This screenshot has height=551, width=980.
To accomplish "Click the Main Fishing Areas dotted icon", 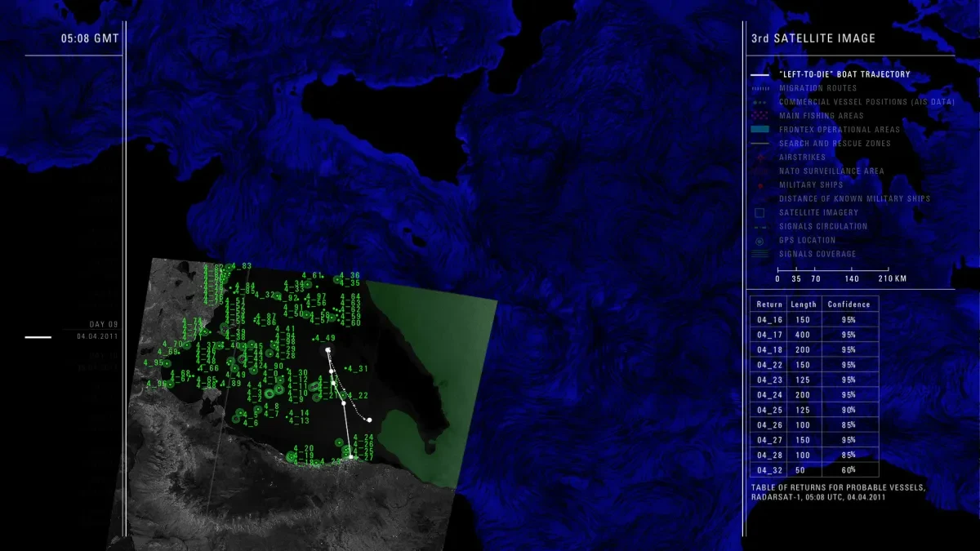I will click(759, 116).
